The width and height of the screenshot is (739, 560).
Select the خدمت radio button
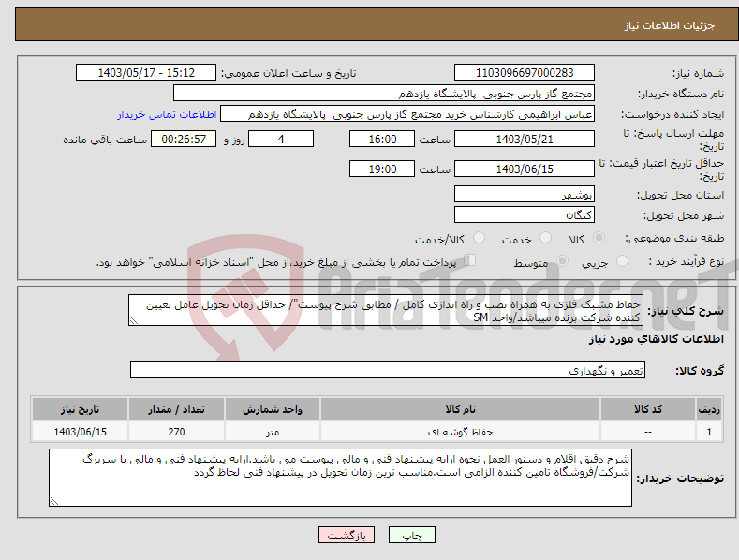click(545, 238)
